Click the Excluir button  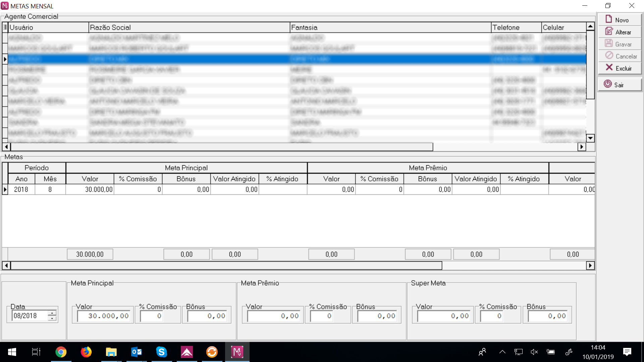point(620,68)
